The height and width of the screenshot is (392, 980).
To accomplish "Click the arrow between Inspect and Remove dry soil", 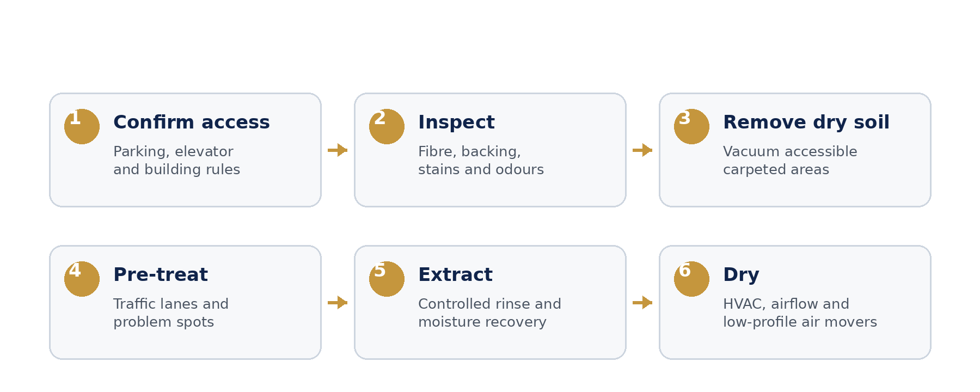I will point(642,150).
